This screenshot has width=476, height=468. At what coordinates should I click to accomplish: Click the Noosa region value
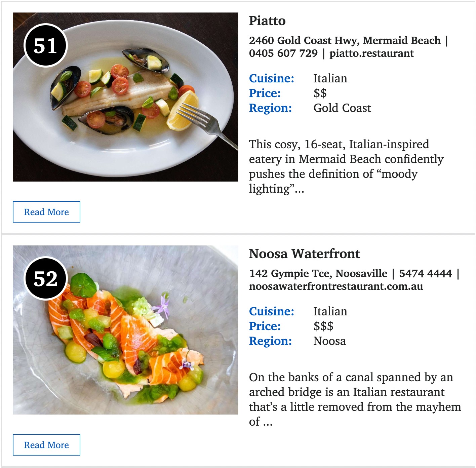pos(329,341)
